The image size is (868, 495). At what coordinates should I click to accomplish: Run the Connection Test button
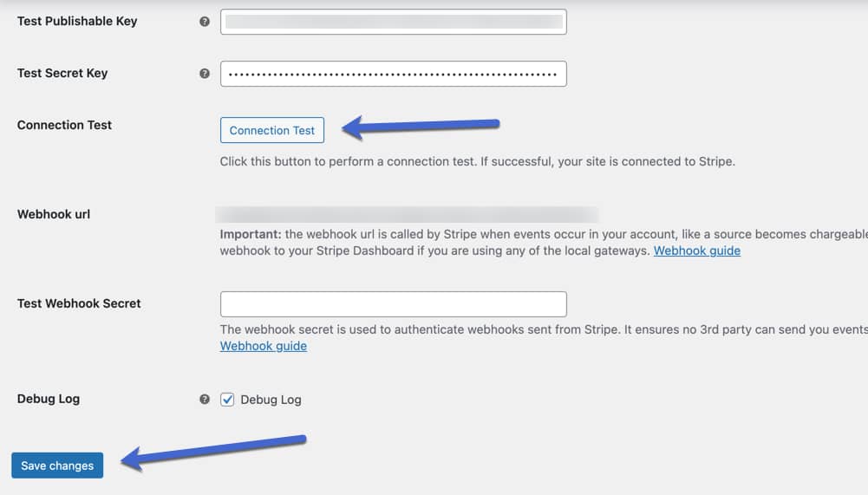[271, 130]
